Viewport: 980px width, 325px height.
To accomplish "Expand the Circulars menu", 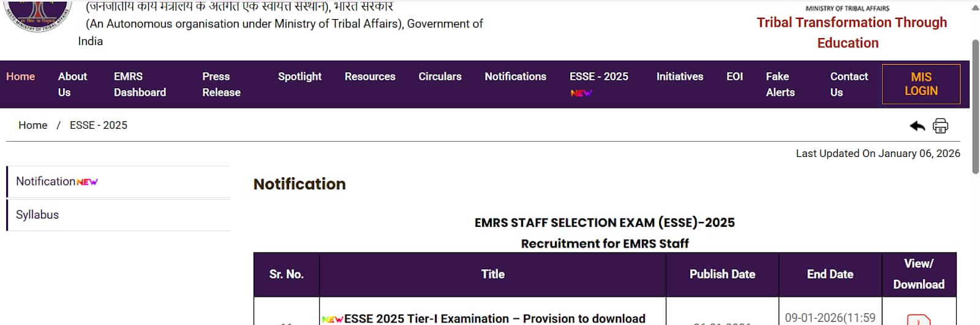I will coord(440,77).
